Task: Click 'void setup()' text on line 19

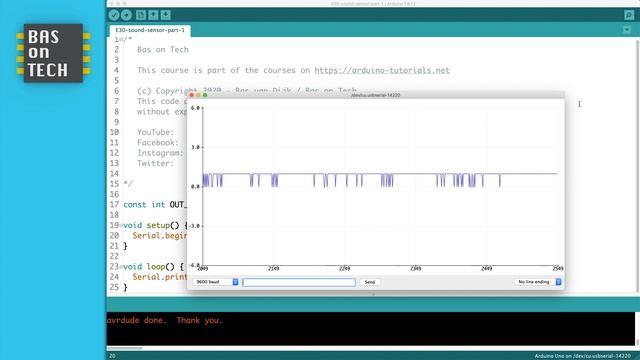Action: [x=151, y=225]
